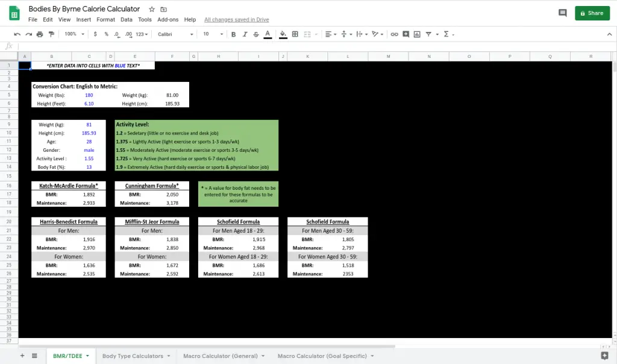This screenshot has width=617, height=364.
Task: Toggle strikethrough formatting
Action: [256, 34]
